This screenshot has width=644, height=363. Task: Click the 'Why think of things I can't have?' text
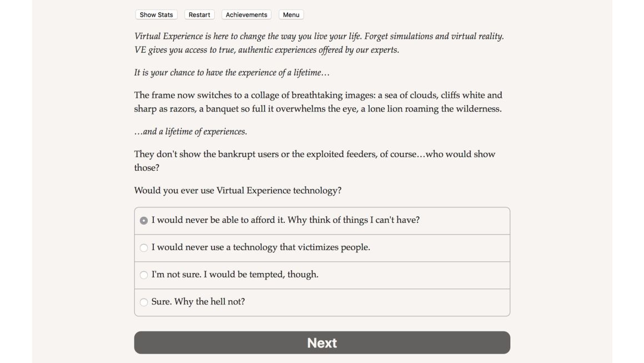tap(353, 220)
